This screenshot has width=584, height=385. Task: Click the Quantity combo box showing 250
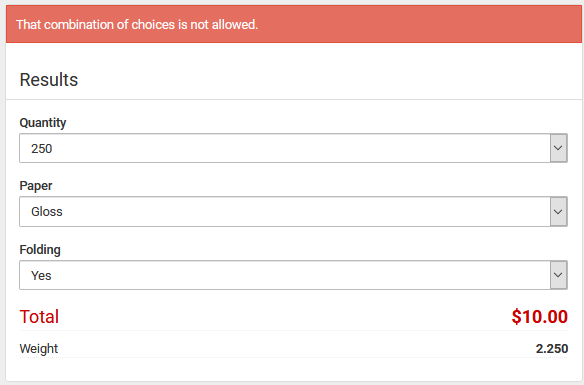pyautogui.click(x=293, y=148)
